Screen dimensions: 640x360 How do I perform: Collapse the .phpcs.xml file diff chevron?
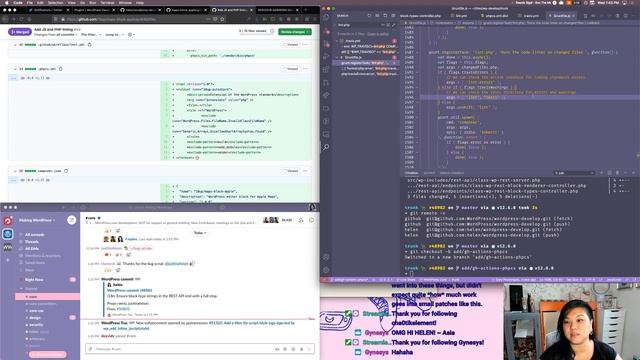pyautogui.click(x=15, y=69)
